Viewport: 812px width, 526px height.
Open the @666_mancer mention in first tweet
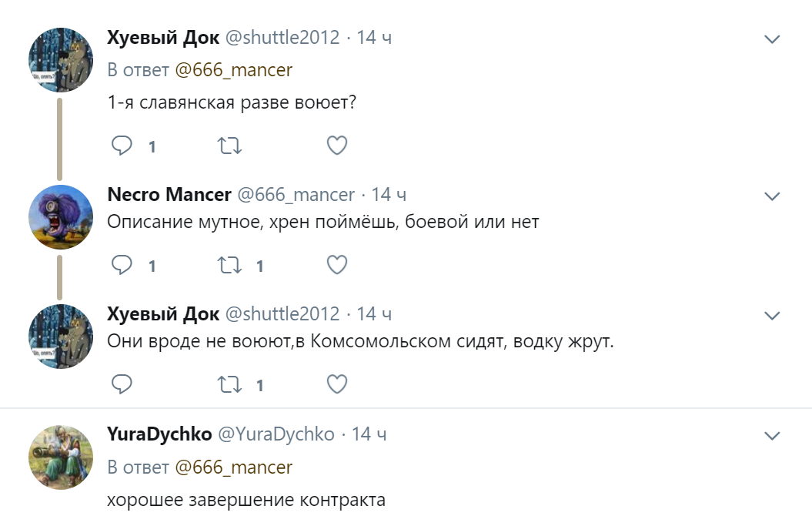coord(234,70)
